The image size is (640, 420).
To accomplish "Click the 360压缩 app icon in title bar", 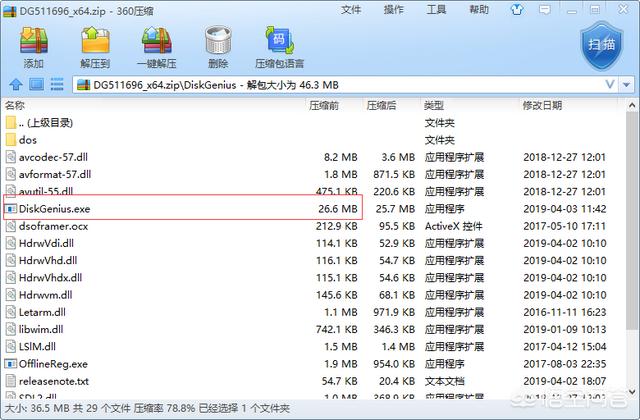I will [x=9, y=10].
